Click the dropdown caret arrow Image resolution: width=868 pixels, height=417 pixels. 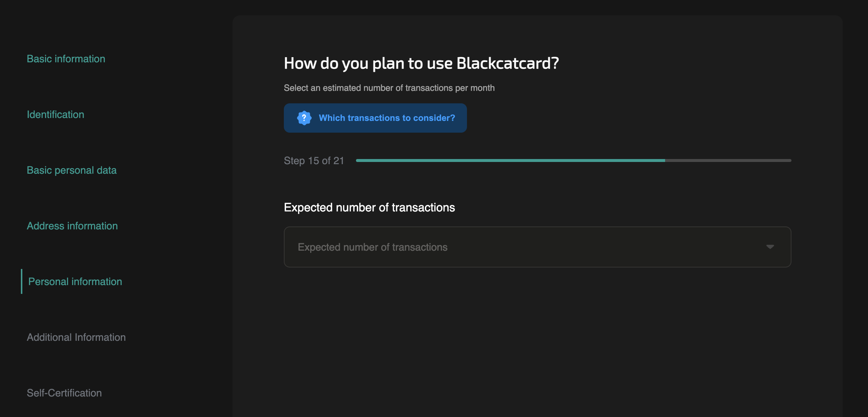(x=770, y=247)
